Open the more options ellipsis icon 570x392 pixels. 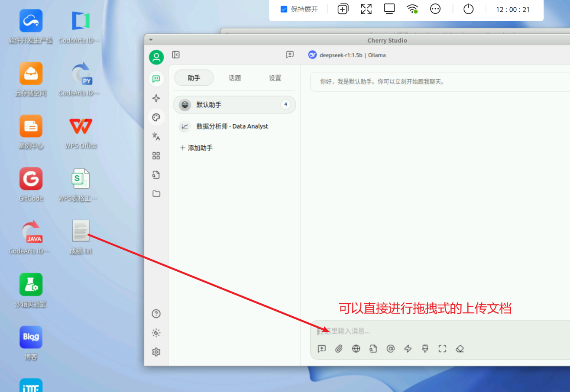click(x=435, y=9)
